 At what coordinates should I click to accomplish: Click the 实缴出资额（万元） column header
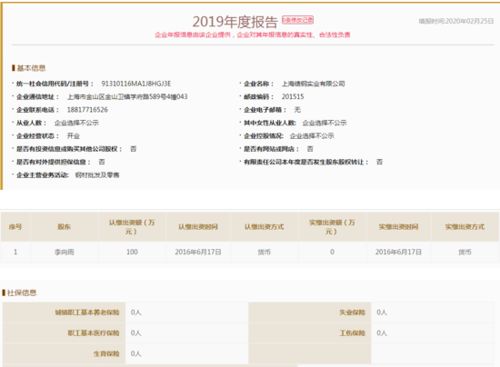[x=332, y=227]
